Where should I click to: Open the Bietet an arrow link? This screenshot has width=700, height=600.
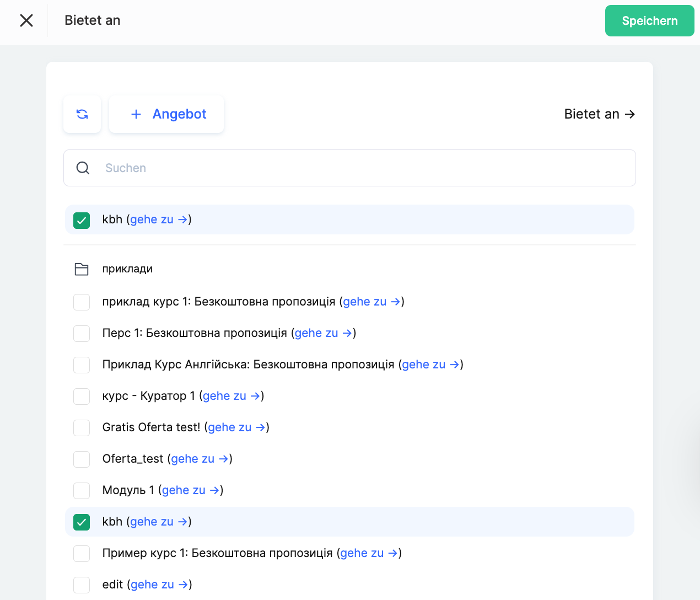click(x=599, y=114)
